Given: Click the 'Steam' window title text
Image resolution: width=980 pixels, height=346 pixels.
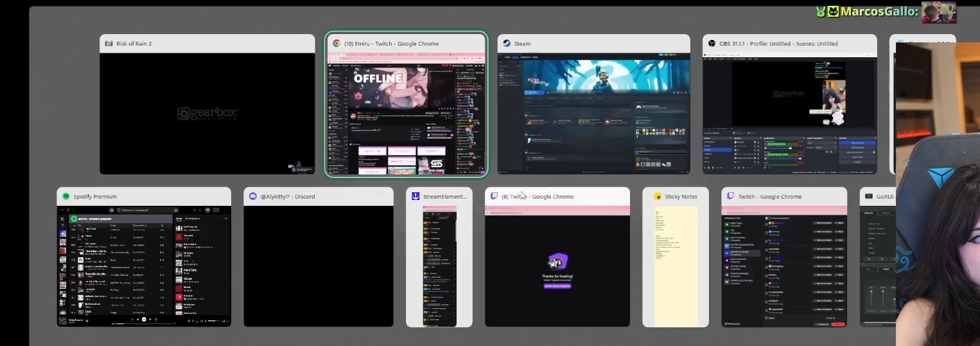Looking at the screenshot, I should tap(523, 44).
